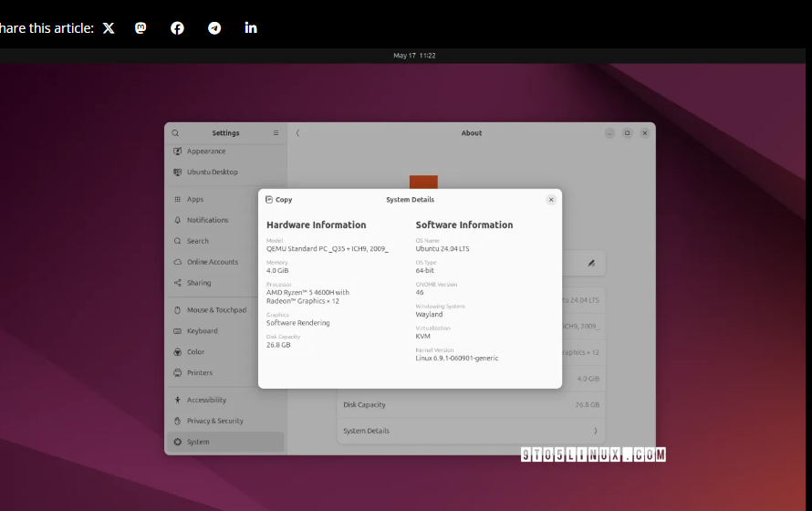Click the Disk Capacity row
The width and height of the screenshot is (812, 511).
point(471,405)
